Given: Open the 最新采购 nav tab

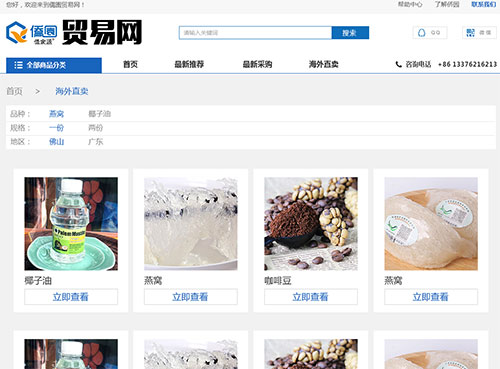Looking at the screenshot, I should (257, 64).
